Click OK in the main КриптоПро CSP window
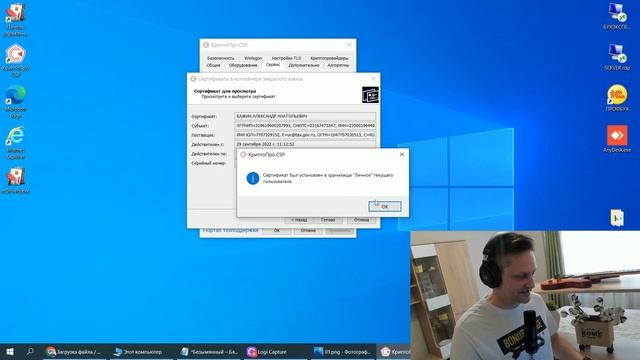The image size is (640, 360). (276, 231)
